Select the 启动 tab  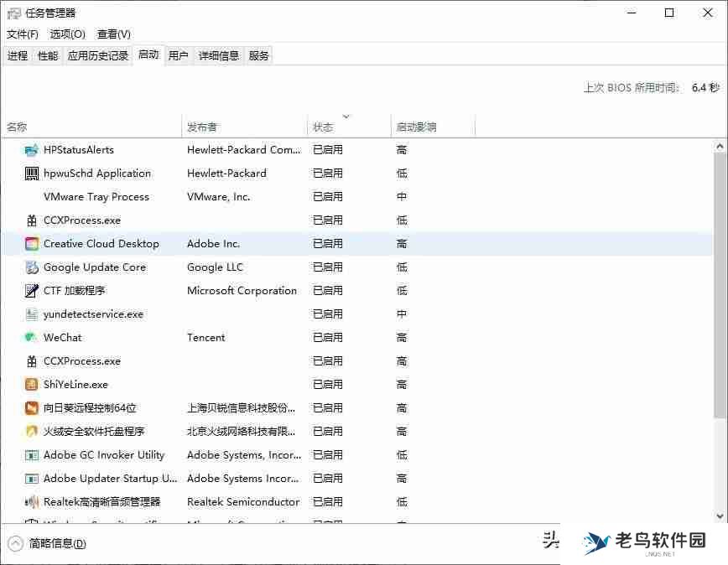point(148,55)
